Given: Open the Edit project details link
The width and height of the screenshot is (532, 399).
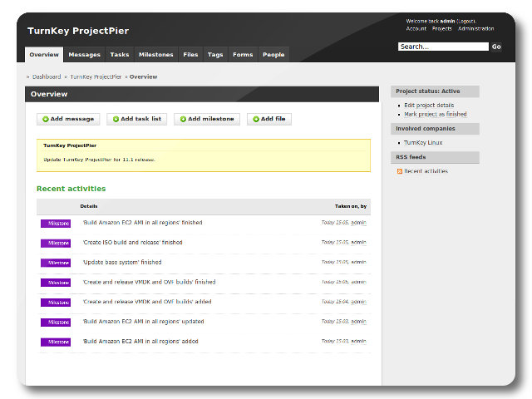Looking at the screenshot, I should click(x=429, y=106).
